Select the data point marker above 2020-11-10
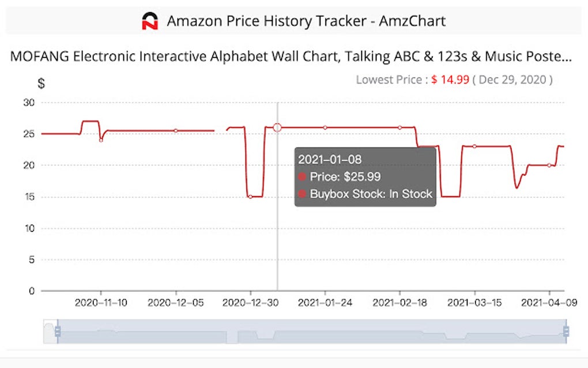This screenshot has width=588, height=368. point(101,140)
